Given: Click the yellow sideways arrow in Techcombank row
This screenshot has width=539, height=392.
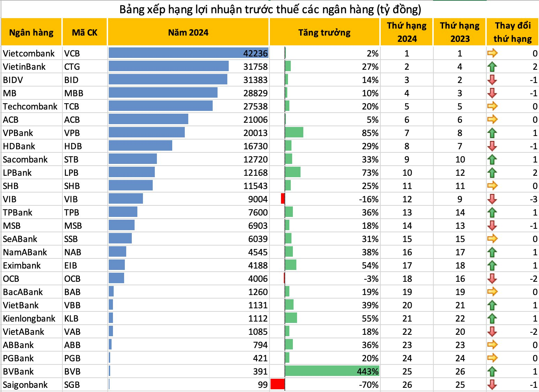Looking at the screenshot, I should pyautogui.click(x=492, y=106).
